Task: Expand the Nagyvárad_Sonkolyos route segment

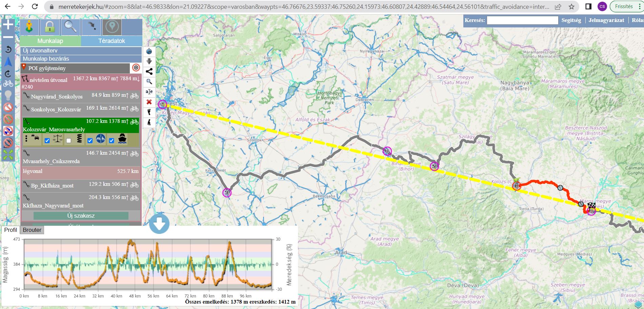Action: point(57,96)
